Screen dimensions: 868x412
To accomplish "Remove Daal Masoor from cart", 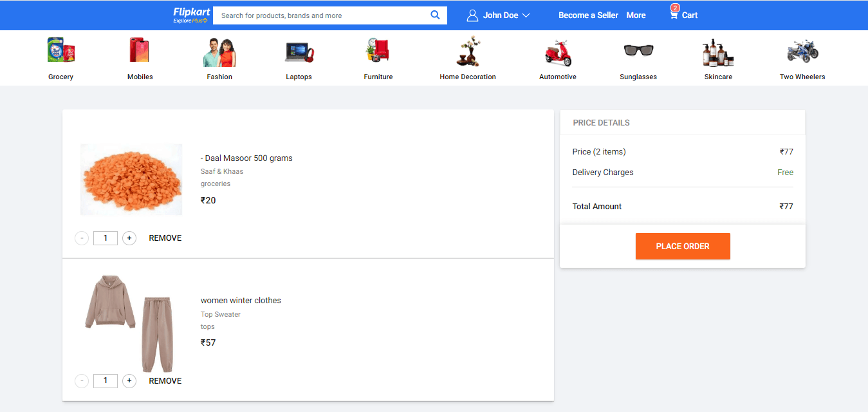I will 165,238.
